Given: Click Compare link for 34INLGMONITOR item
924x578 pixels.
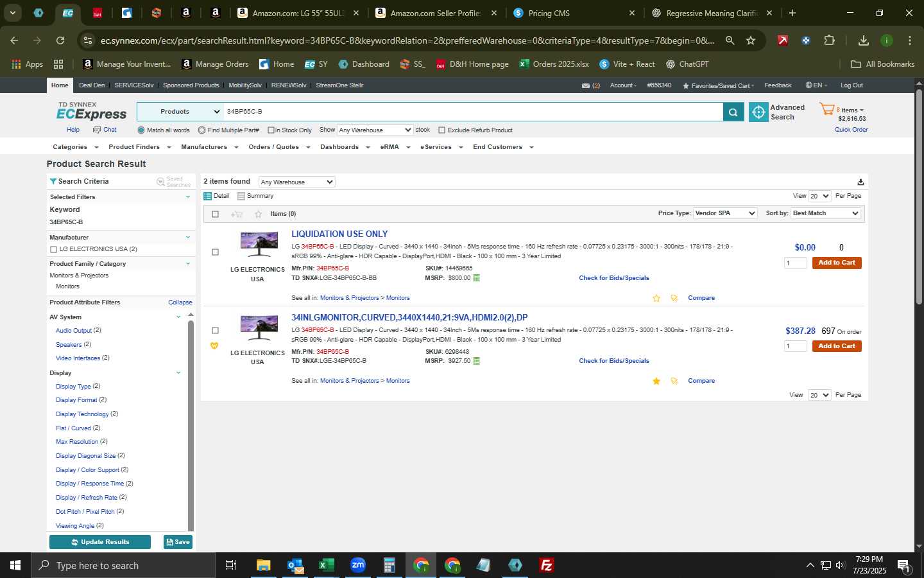Looking at the screenshot, I should pos(701,381).
